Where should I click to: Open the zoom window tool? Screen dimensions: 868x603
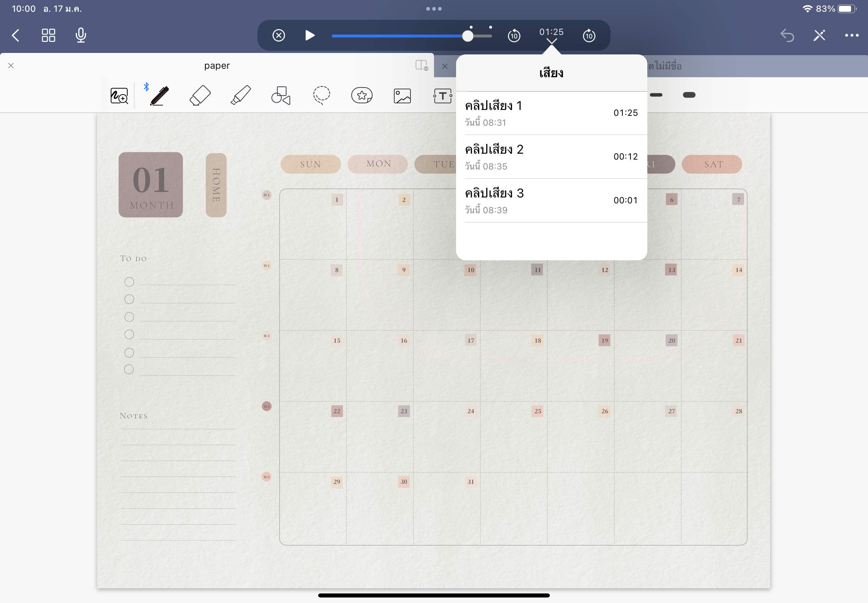(x=119, y=96)
